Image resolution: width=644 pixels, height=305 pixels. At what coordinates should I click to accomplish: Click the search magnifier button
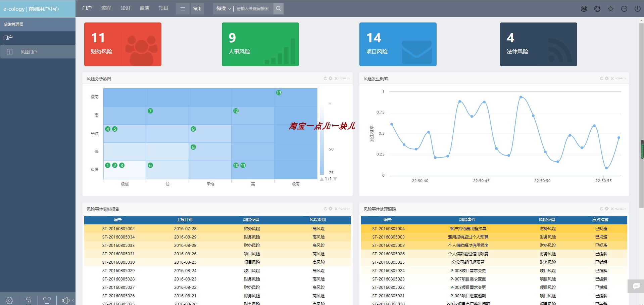(279, 8)
